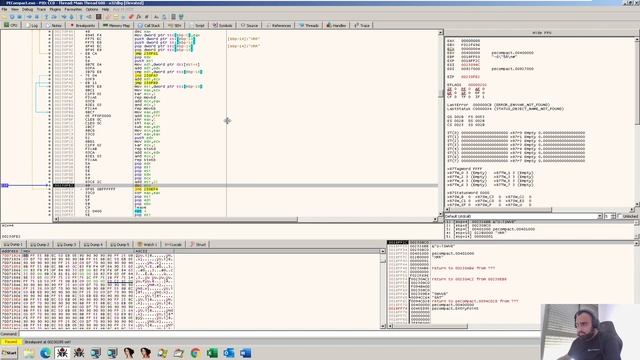This screenshot has height=360, width=640.
Task: Open the Help menu
Action: pyautogui.click(x=105, y=9)
